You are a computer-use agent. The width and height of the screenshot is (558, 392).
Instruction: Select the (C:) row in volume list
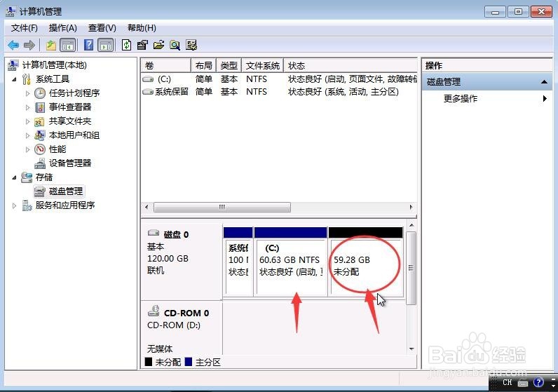point(280,79)
